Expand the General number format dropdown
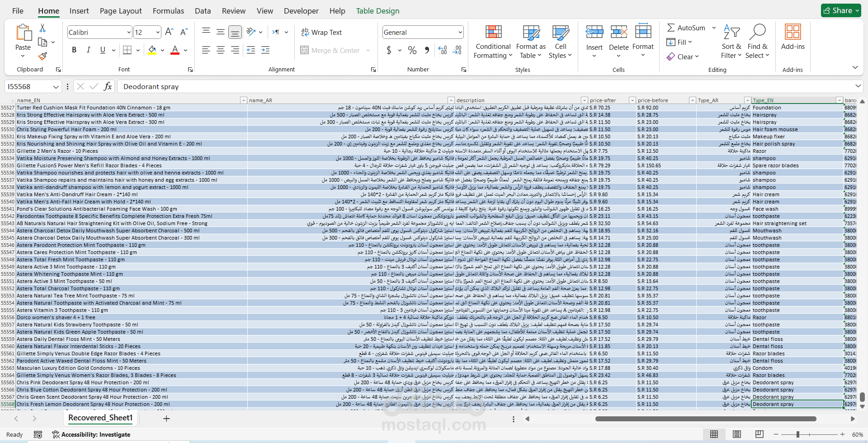 (x=460, y=32)
